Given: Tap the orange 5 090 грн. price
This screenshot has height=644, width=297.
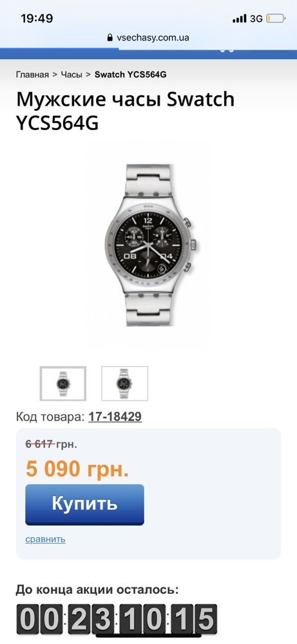Looking at the screenshot, I should (x=77, y=469).
